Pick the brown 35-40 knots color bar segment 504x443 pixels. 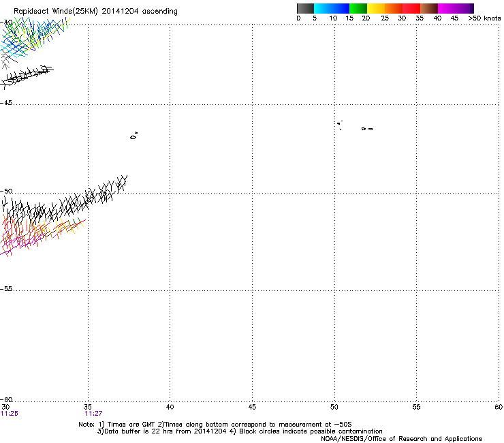(429, 8)
